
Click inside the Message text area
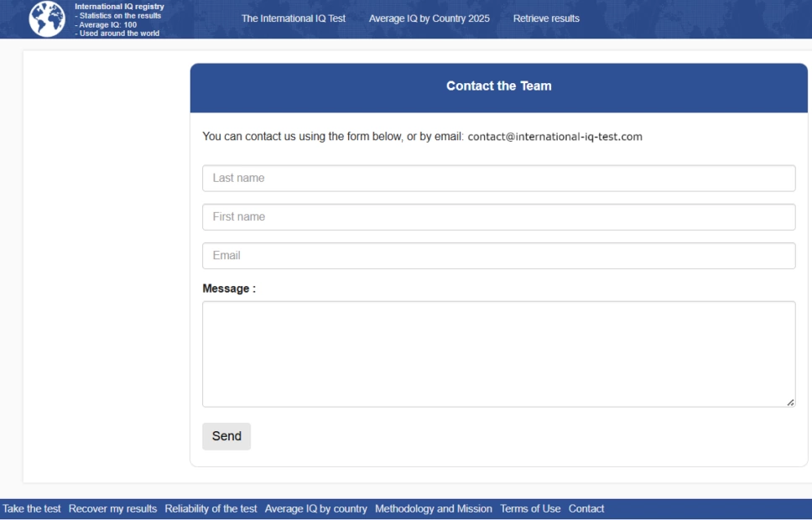pos(498,354)
